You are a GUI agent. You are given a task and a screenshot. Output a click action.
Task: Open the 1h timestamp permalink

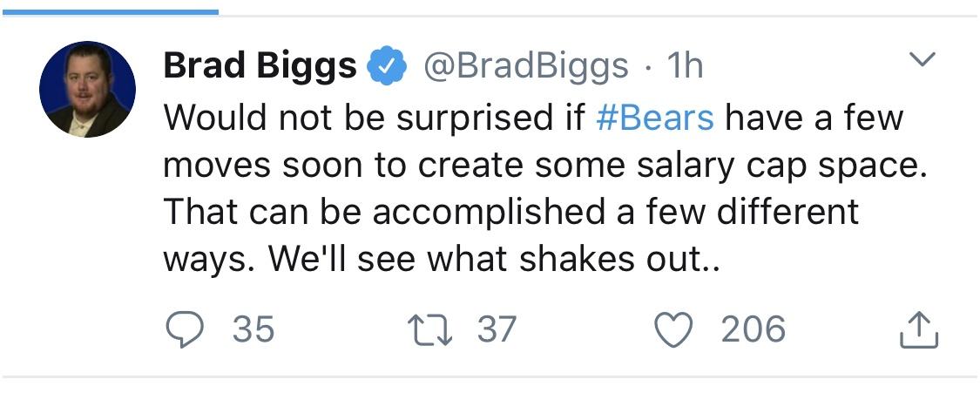(685, 65)
